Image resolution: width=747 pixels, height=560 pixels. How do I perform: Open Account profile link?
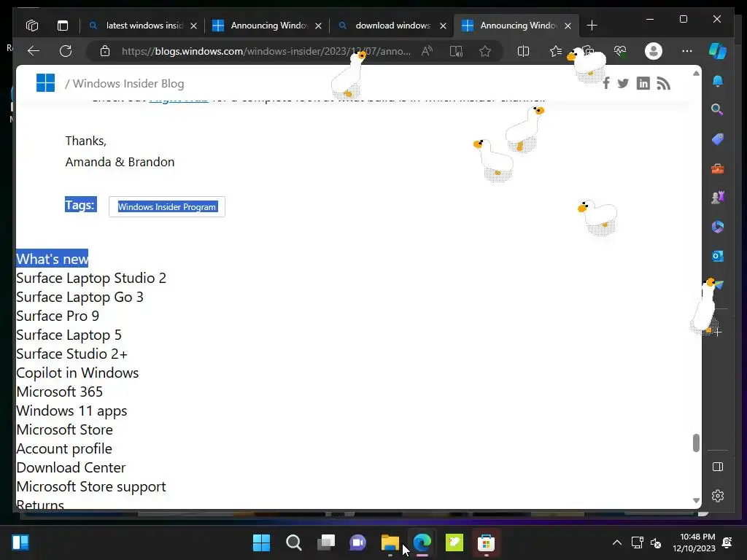click(64, 448)
